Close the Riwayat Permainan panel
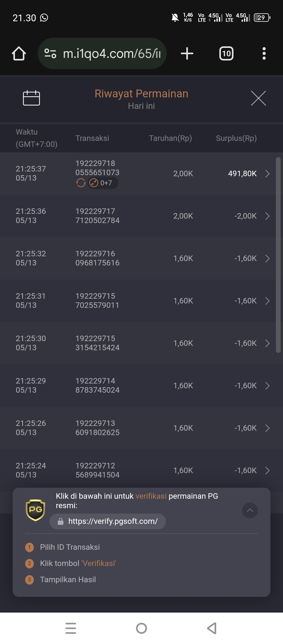 click(258, 98)
